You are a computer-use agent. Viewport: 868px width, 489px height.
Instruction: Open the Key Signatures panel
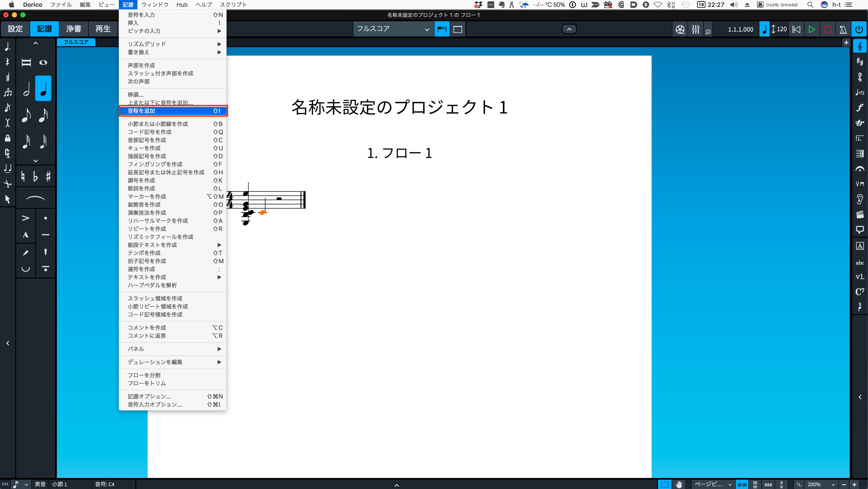pos(860,62)
